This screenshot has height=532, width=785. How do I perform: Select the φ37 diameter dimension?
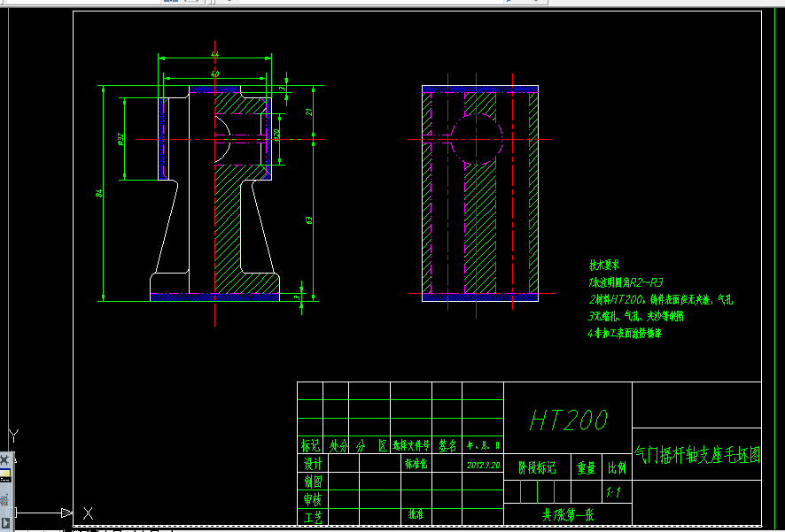pyautogui.click(x=120, y=139)
